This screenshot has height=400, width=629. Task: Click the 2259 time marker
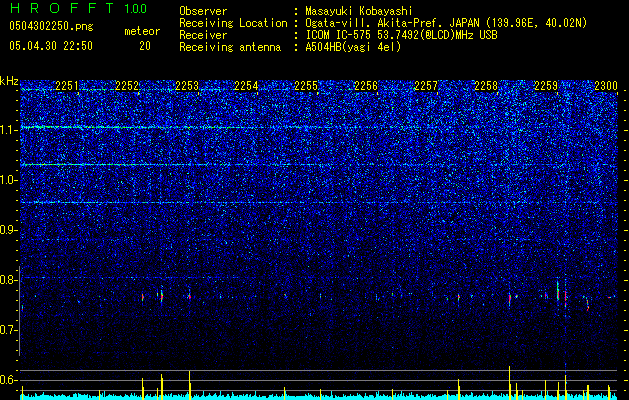coord(546,86)
